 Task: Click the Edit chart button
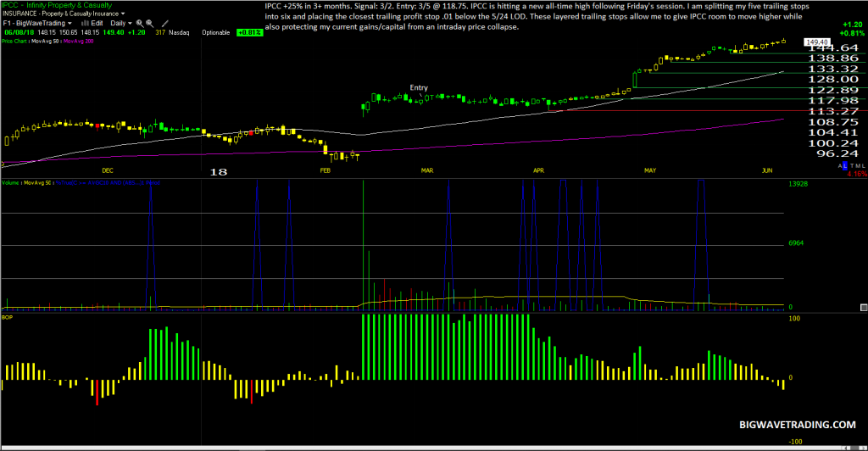[x=97, y=23]
